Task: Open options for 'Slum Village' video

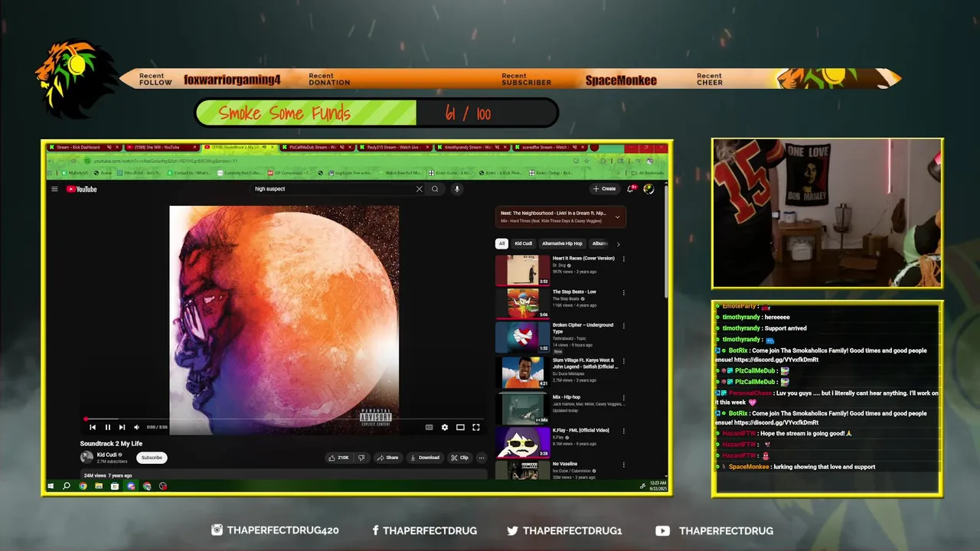Action: coord(623,360)
